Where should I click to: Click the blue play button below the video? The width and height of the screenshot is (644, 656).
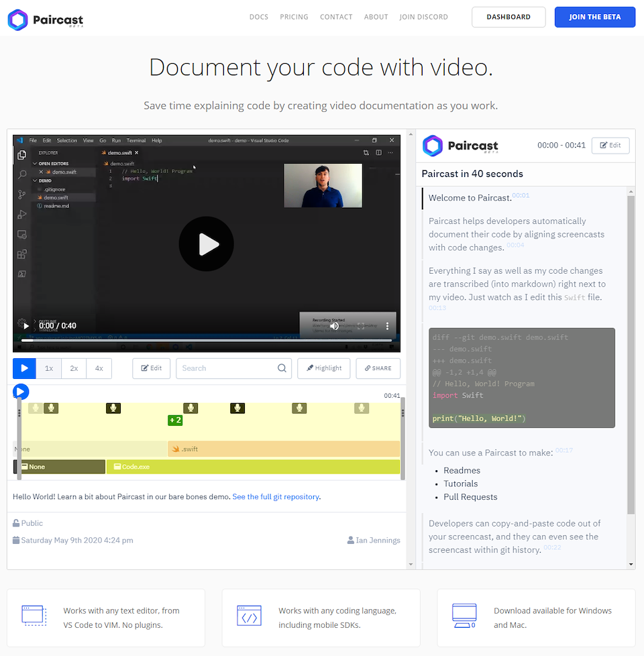(x=25, y=368)
